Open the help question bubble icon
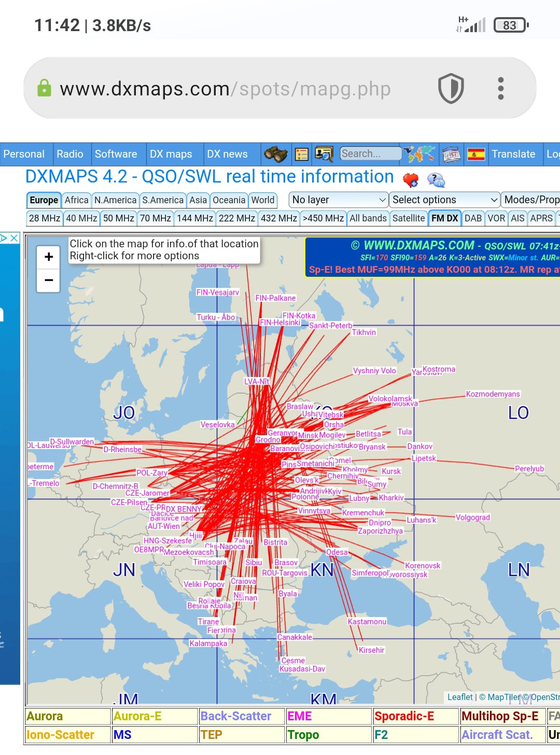Image resolution: width=560 pixels, height=755 pixels. (436, 180)
